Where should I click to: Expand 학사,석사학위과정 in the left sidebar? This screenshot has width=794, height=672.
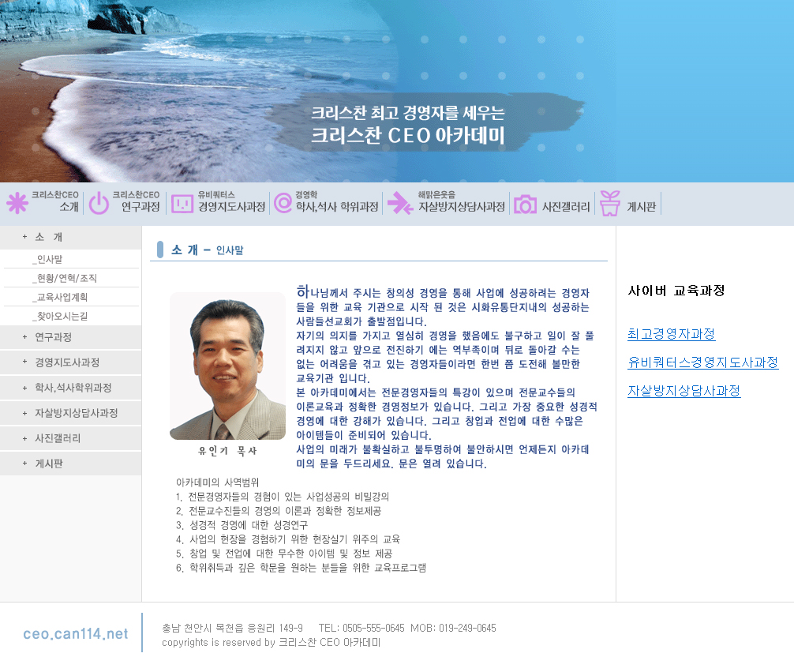pyautogui.click(x=73, y=388)
